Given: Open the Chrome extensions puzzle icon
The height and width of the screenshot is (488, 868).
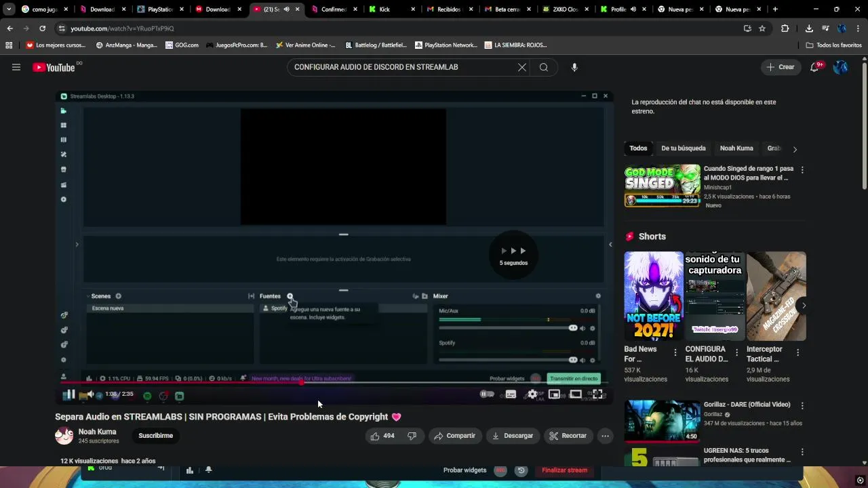Looking at the screenshot, I should tap(785, 28).
